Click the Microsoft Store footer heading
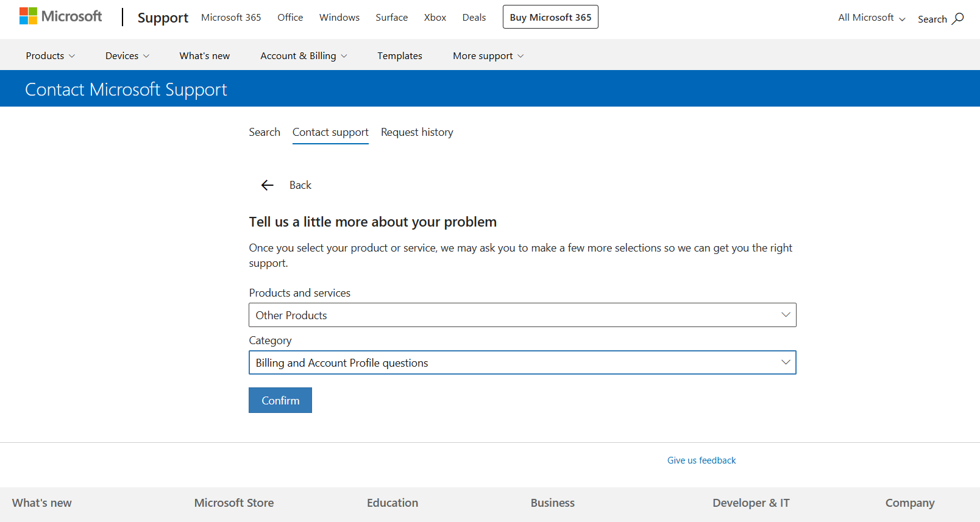The image size is (980, 522). (234, 503)
